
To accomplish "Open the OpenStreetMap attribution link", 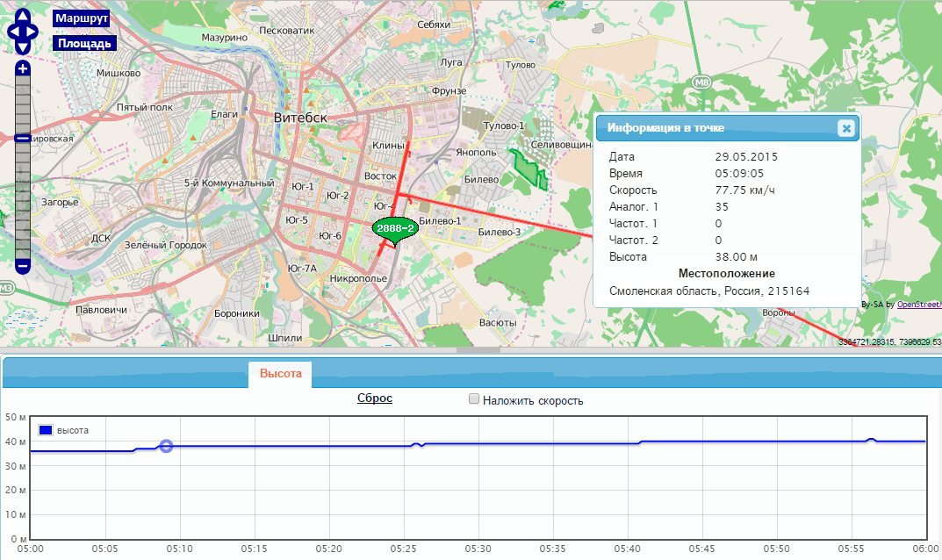I will (x=918, y=305).
